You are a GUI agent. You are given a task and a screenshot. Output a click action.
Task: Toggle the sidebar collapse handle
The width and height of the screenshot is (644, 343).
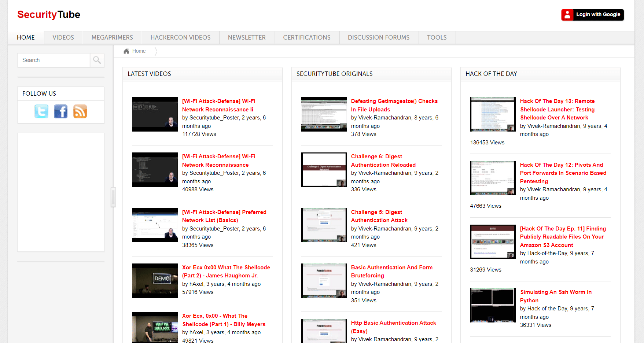point(113,197)
